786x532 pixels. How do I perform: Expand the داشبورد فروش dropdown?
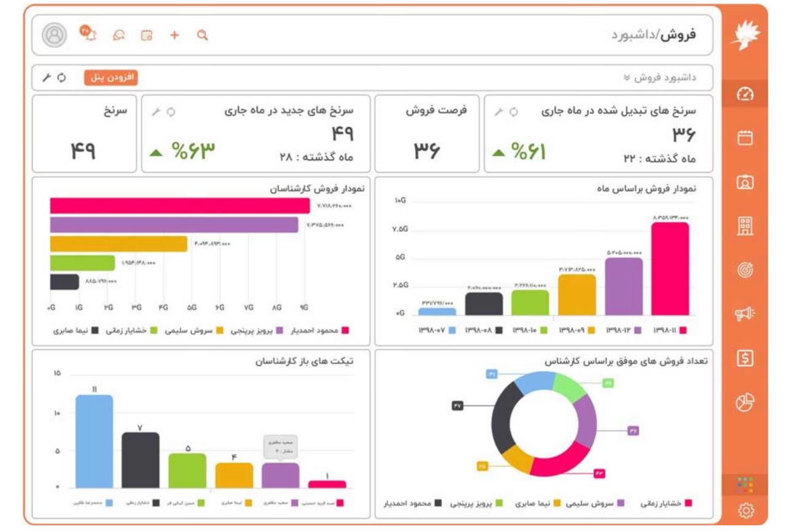click(660, 78)
